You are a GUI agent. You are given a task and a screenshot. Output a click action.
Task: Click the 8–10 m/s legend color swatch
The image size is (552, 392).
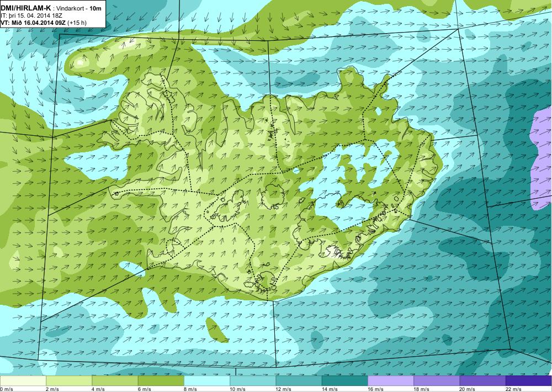pyautogui.click(x=206, y=381)
